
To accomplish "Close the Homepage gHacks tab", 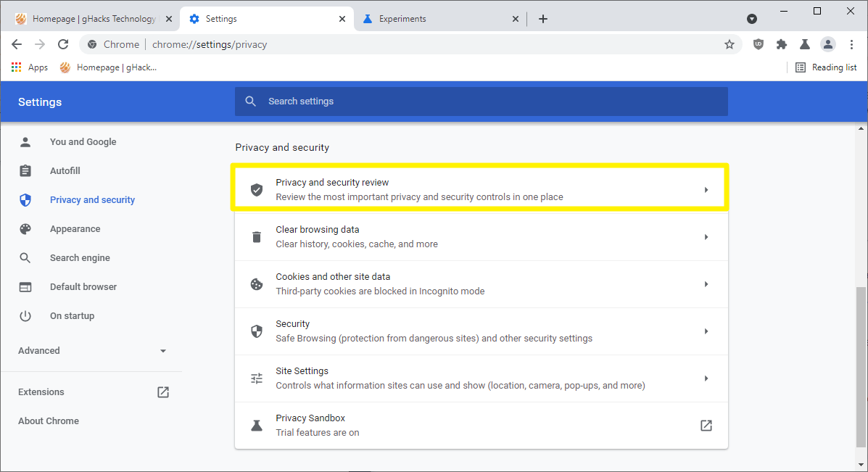I will point(169,19).
